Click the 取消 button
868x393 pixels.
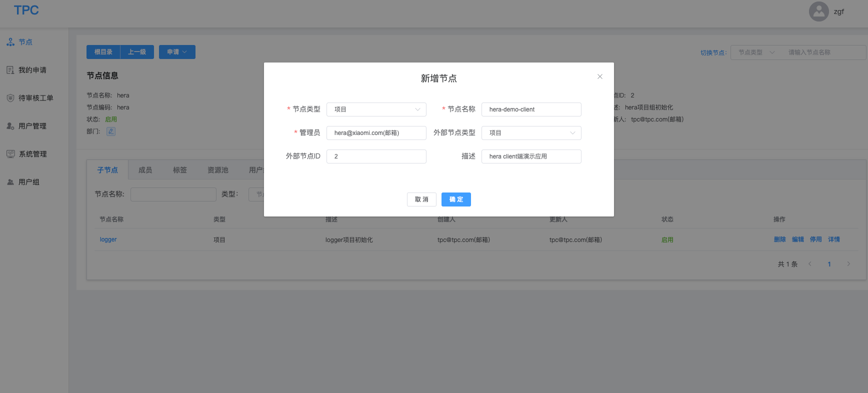tap(421, 199)
